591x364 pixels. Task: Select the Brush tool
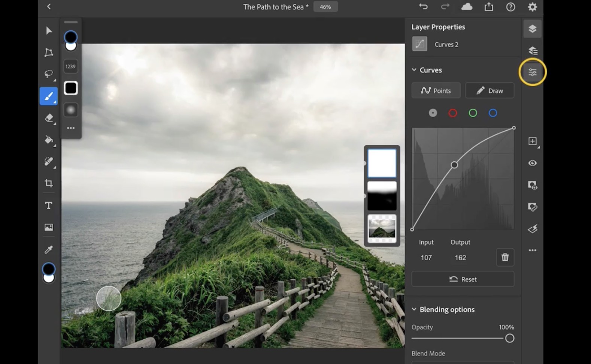pyautogui.click(x=49, y=96)
